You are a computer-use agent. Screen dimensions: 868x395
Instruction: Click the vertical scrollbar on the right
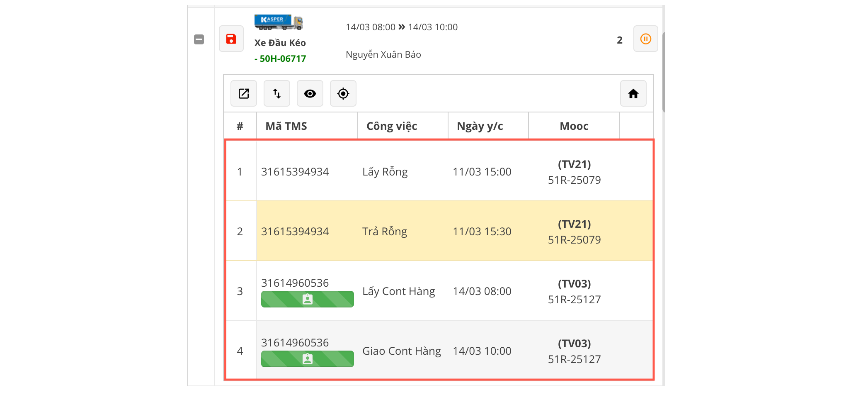(663, 73)
